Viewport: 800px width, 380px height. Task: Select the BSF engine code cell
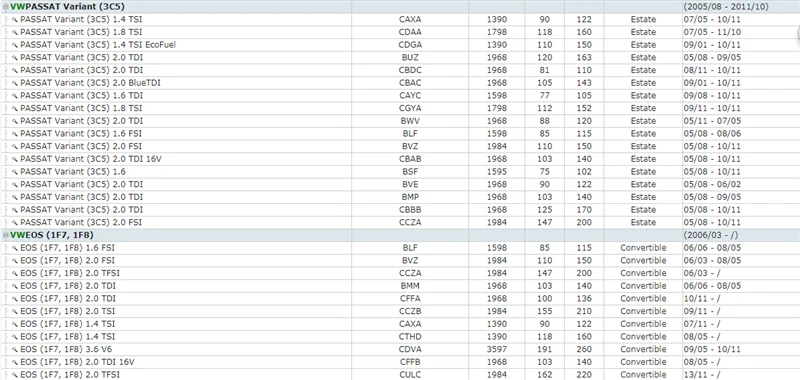coord(410,172)
